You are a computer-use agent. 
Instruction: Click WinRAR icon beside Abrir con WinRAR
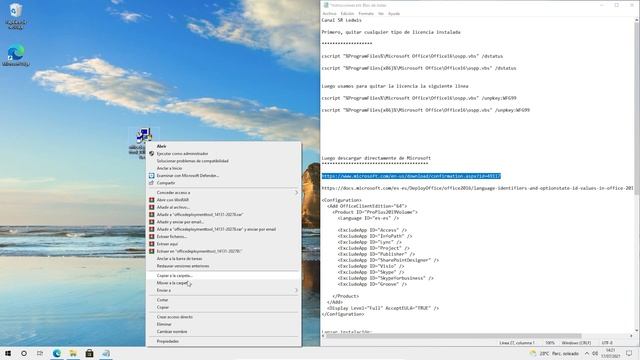[x=151, y=200]
